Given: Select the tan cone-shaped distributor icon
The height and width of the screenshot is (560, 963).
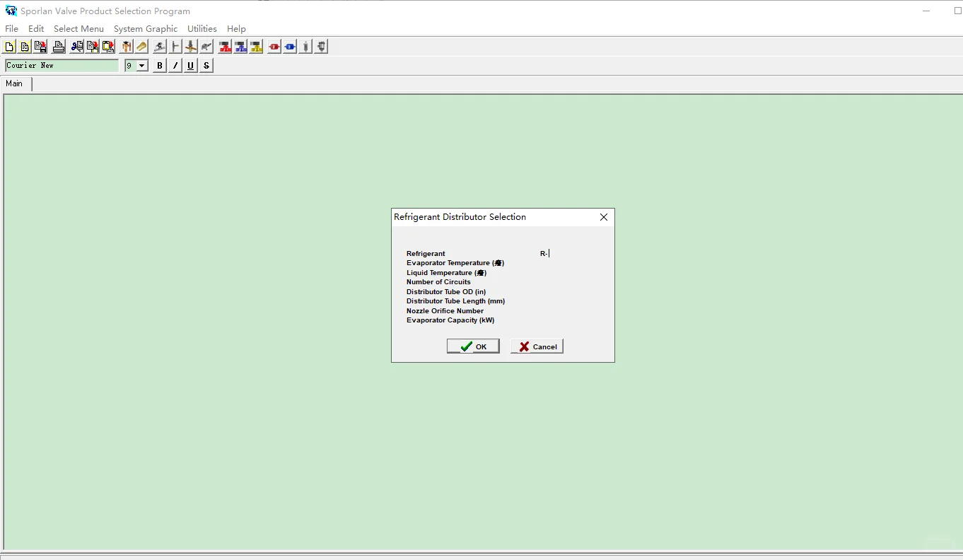Looking at the screenshot, I should [142, 47].
